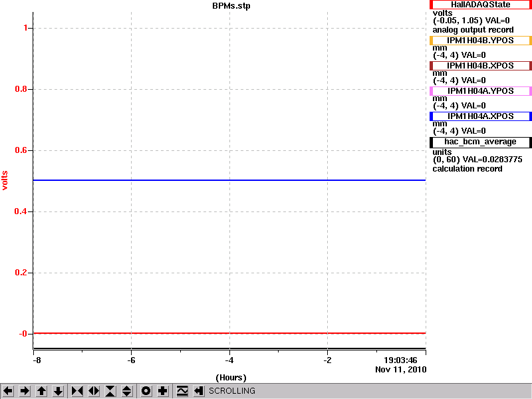This screenshot has height=399, width=532.
Task: Click the -4 hours x-axis tick label
Action: coord(229,360)
